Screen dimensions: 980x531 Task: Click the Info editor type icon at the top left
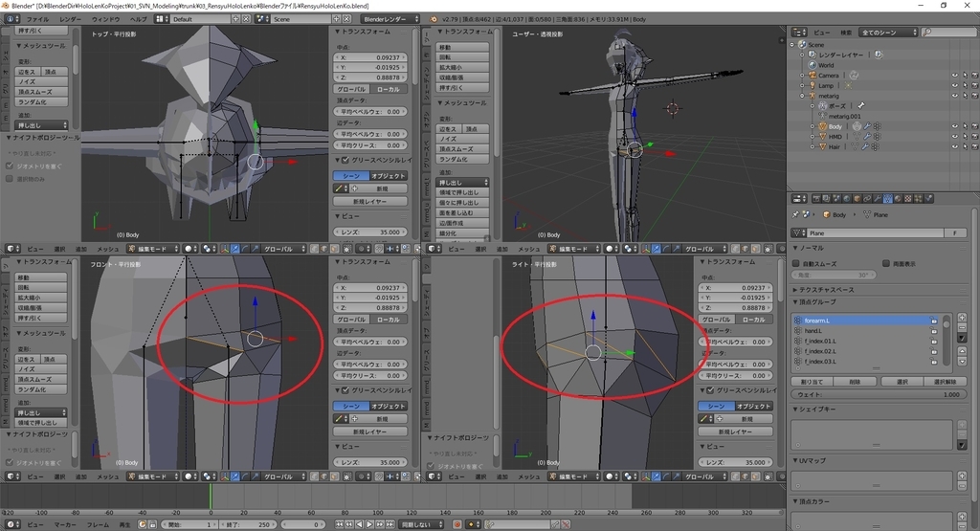tap(11, 19)
